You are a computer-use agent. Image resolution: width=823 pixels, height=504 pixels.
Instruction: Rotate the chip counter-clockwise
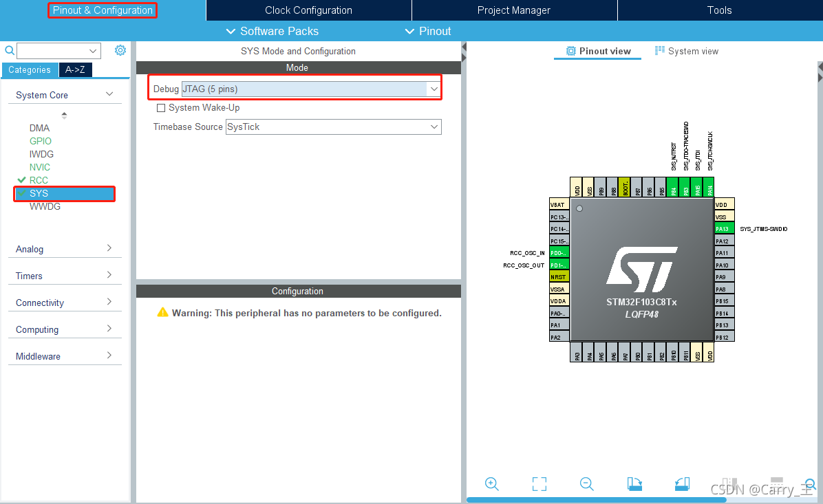point(682,483)
